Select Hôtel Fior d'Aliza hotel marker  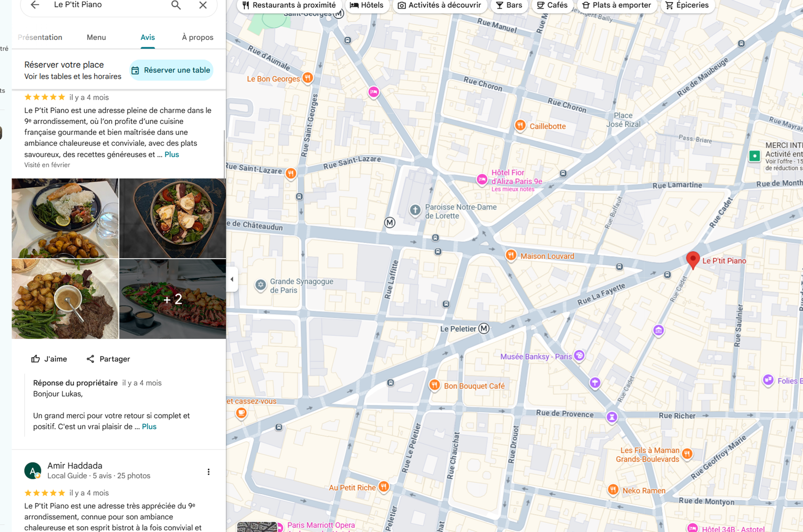482,180
